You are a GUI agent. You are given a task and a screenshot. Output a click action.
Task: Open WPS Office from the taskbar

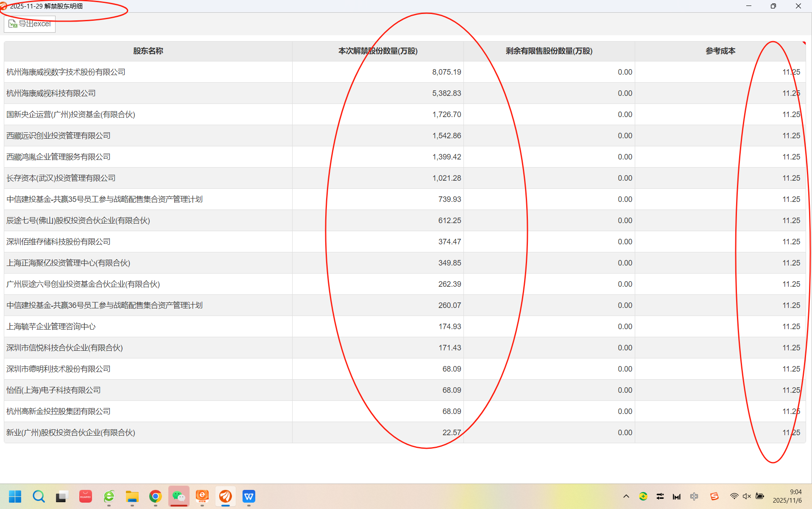click(x=249, y=496)
